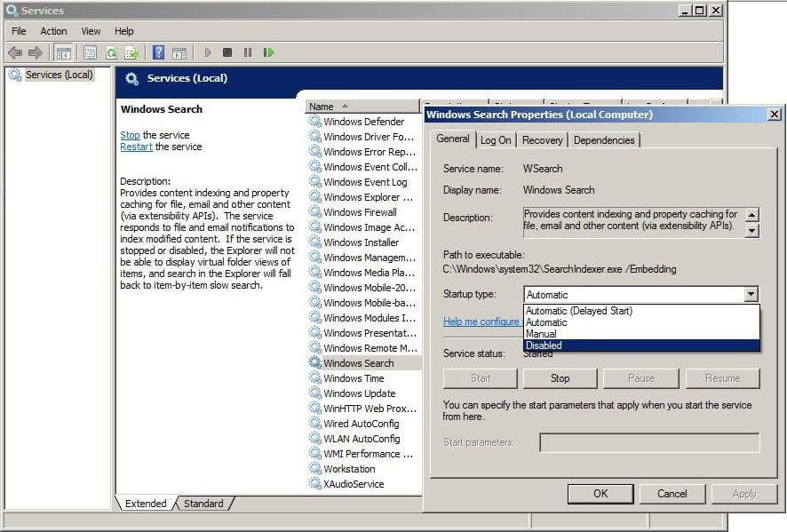Screen dimensions: 787x532
Task: Click the Help toolbar icon
Action: pyautogui.click(x=157, y=52)
